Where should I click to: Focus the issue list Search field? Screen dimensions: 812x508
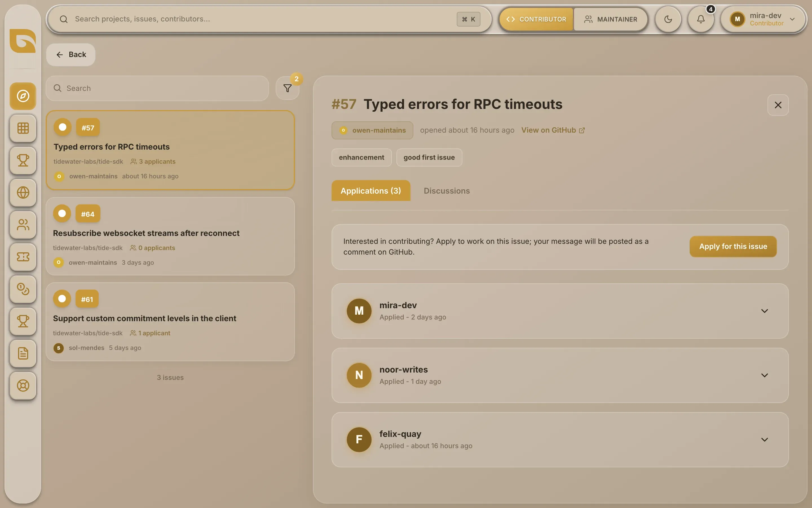click(157, 88)
